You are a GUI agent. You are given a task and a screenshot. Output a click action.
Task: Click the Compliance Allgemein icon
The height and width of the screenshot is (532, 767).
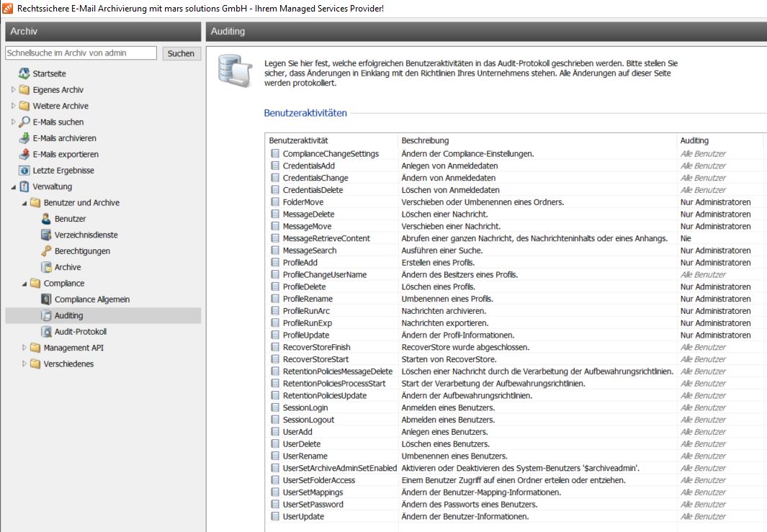[x=46, y=299]
